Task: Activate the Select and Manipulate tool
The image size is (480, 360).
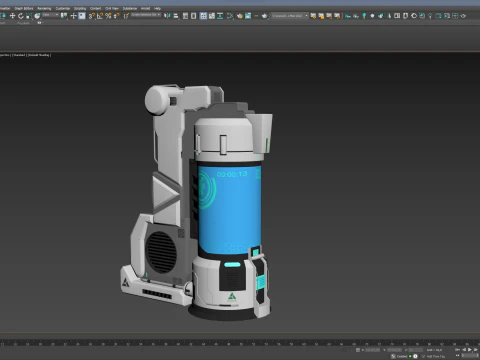Action: (x=73, y=16)
